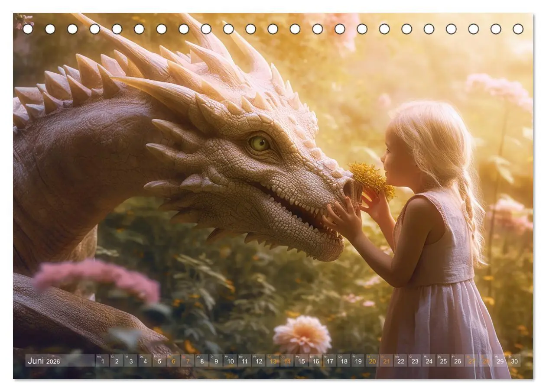Click the first binding hole at top left
Viewport: 546px width, 392px height.
coord(28,29)
